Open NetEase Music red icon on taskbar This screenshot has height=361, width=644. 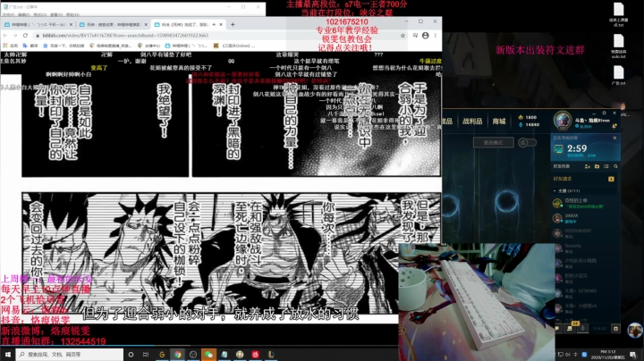pyautogui.click(x=256, y=355)
